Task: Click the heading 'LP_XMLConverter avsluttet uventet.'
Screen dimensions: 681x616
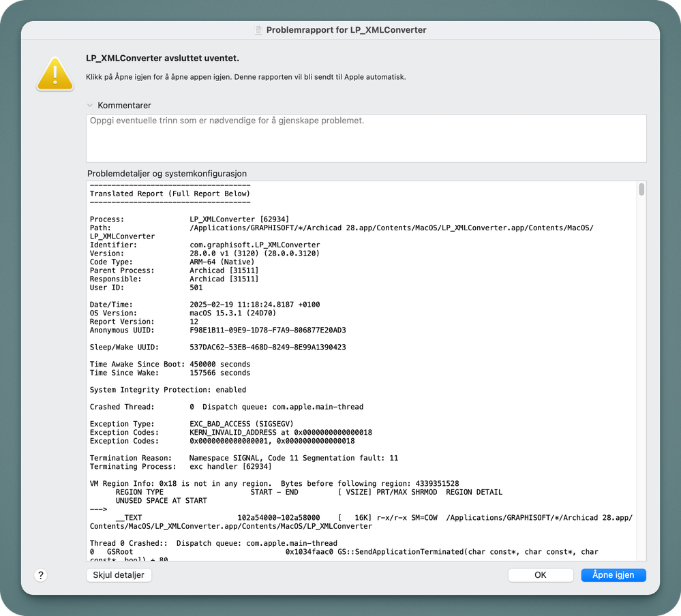Action: tap(162, 58)
